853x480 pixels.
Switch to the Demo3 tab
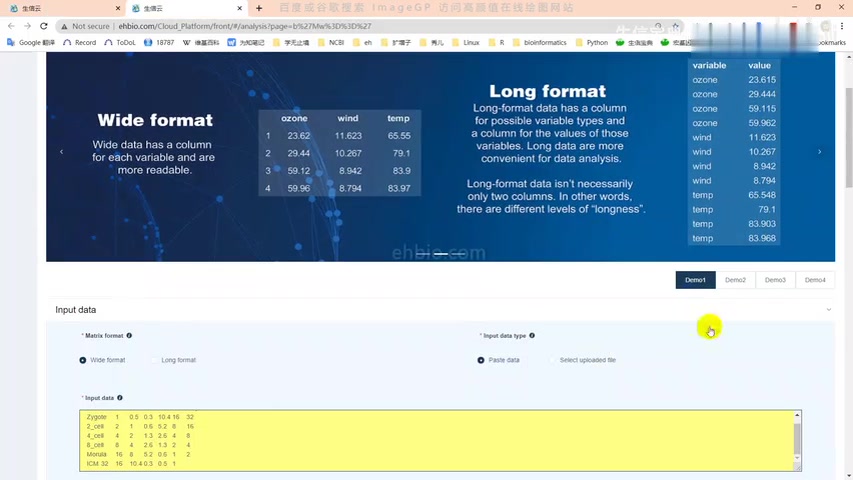pos(775,280)
